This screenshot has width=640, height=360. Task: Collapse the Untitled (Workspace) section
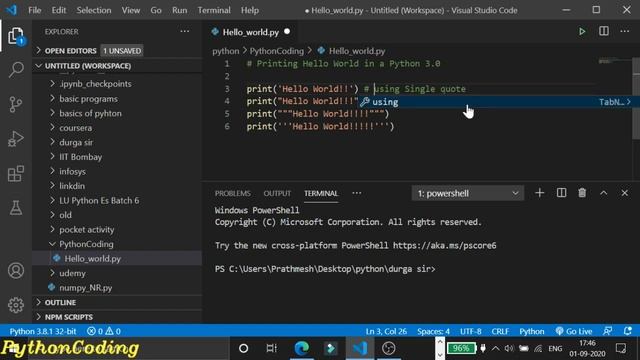pyautogui.click(x=117, y=66)
